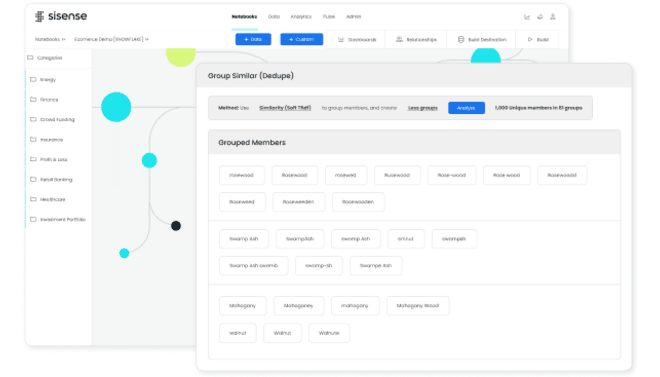Open the user profile icon
Image resolution: width=660 pixels, height=377 pixels.
(553, 17)
